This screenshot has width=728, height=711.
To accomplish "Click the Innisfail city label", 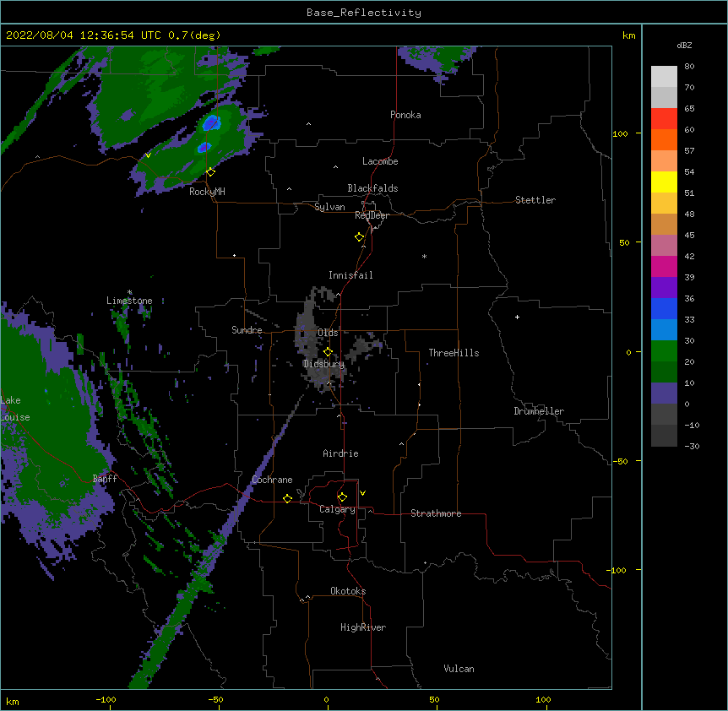I will coord(350,275).
